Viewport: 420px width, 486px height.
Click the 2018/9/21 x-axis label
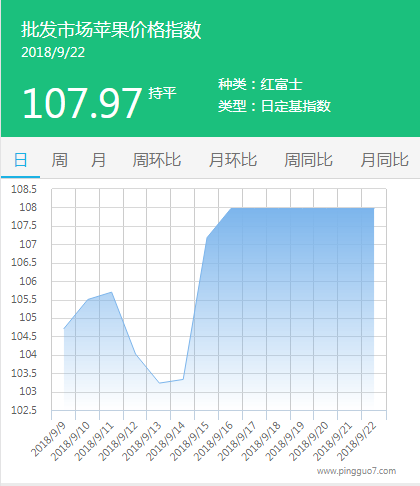(x=333, y=441)
